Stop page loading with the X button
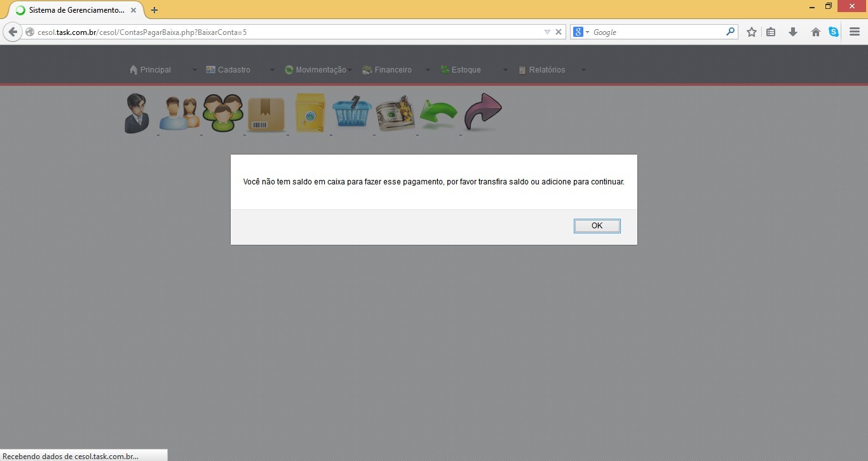868x461 pixels. [x=559, y=32]
